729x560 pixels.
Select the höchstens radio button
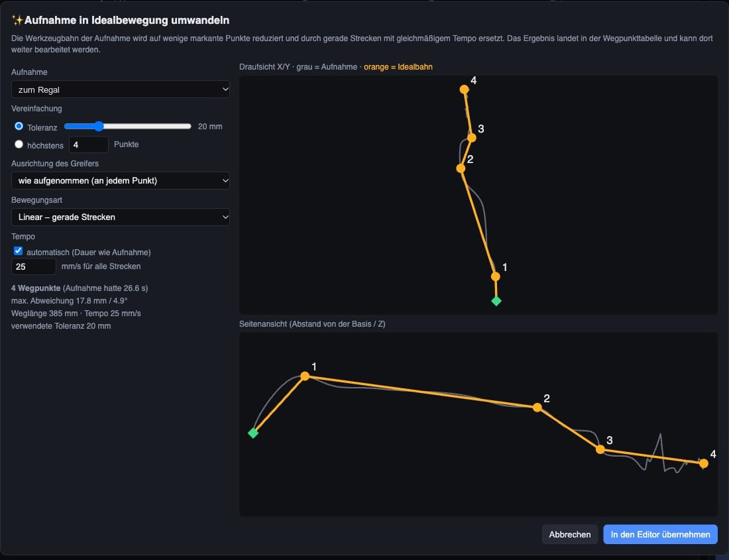point(19,144)
